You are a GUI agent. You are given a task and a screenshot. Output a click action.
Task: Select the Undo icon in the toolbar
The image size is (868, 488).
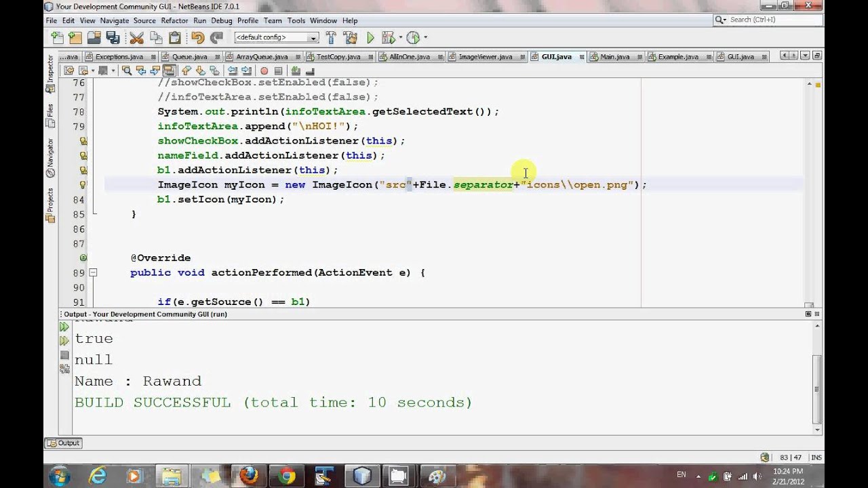pyautogui.click(x=197, y=37)
